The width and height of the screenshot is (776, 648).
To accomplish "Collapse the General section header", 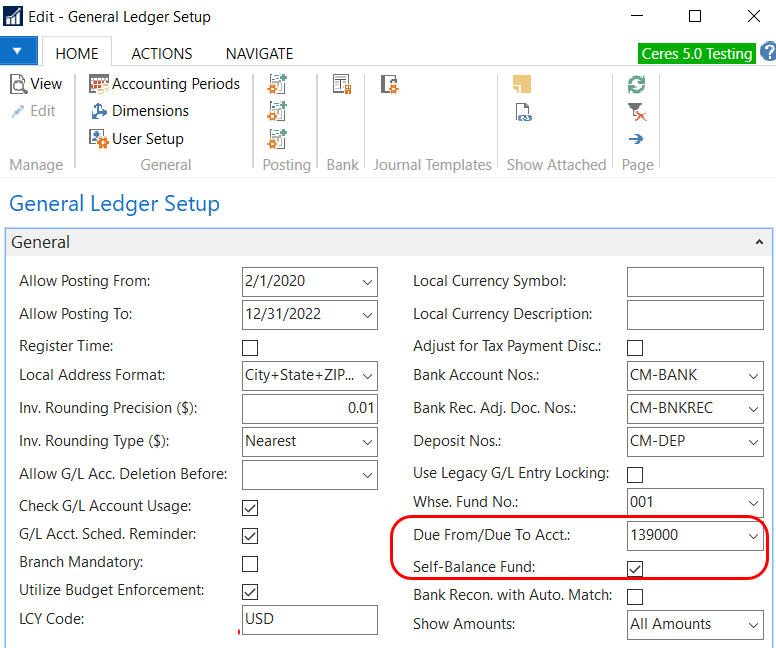I will coord(759,243).
